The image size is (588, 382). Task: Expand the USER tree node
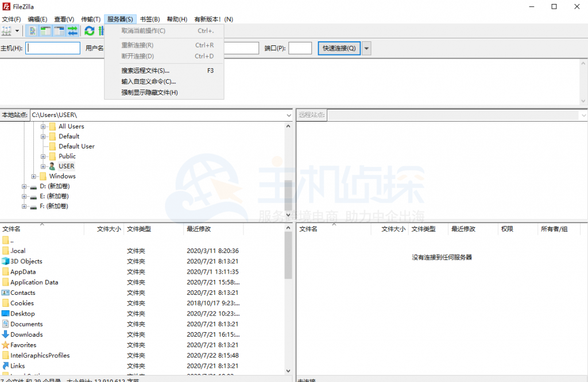43,166
